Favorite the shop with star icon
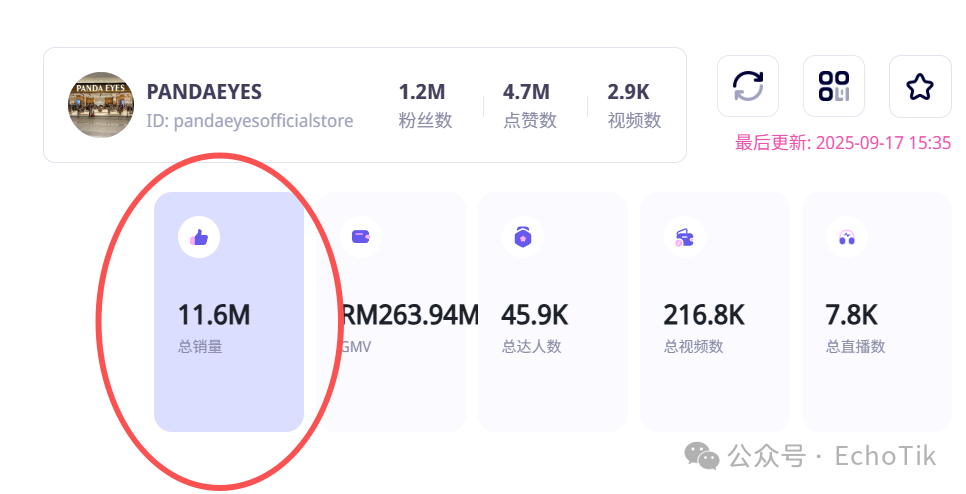The image size is (966, 494). [920, 86]
